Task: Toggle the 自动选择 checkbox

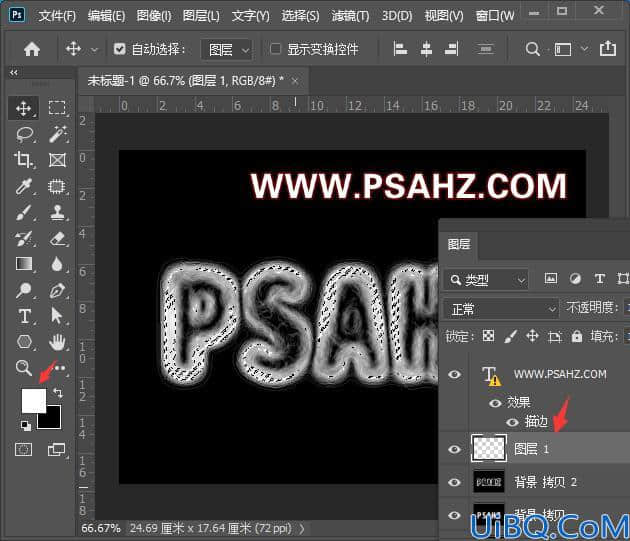Action: tap(119, 49)
